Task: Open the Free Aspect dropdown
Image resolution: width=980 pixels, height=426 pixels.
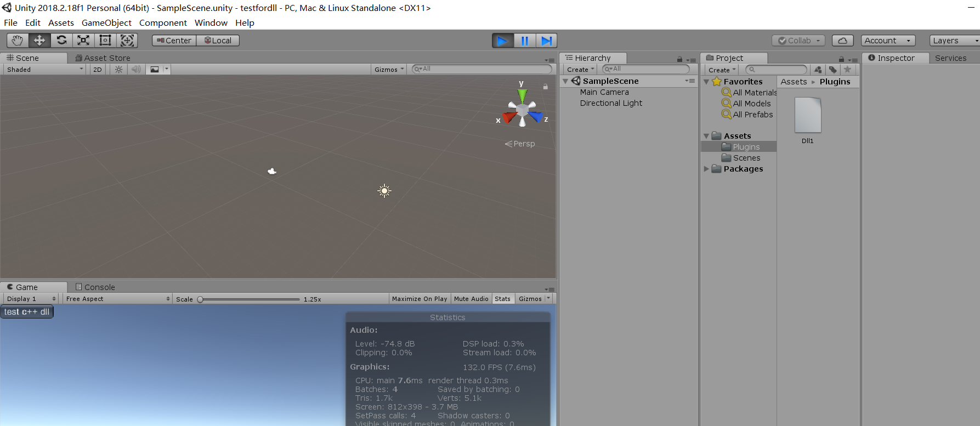Action: (x=118, y=299)
